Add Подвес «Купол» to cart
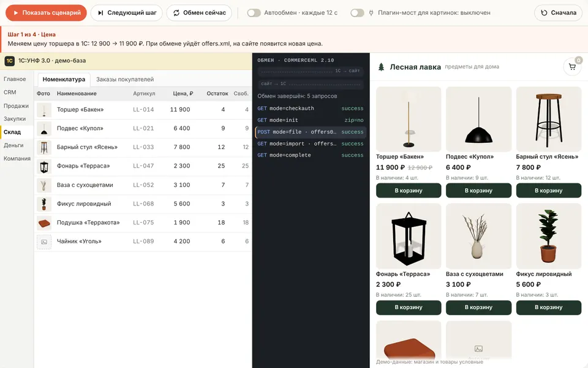Viewport: 588px width, 368px height. coord(478,190)
